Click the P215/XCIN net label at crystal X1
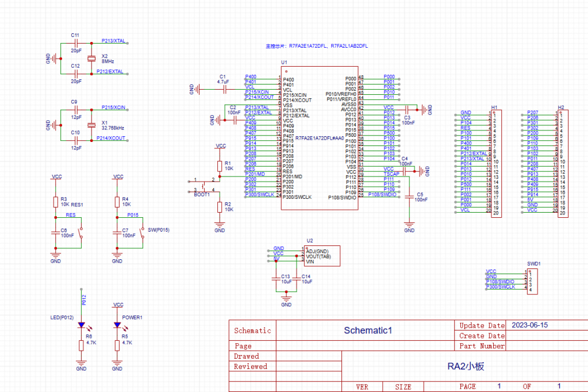This screenshot has width=588, height=392. click(x=114, y=107)
